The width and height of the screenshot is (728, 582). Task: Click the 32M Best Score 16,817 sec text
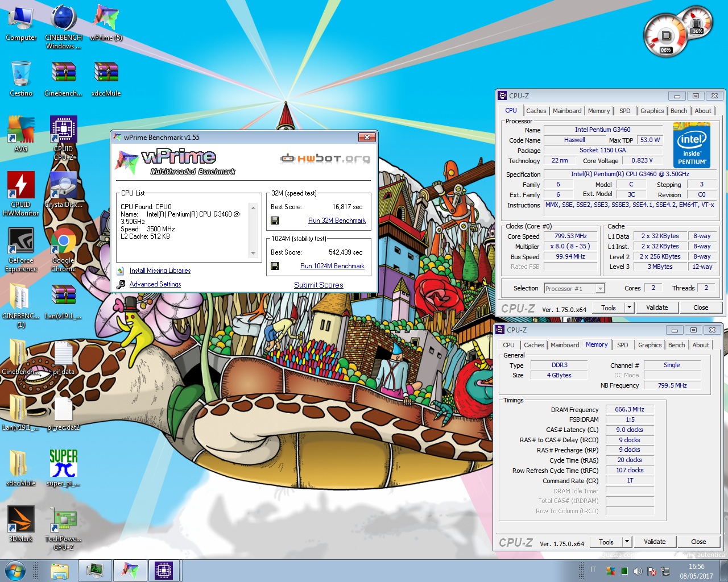click(x=347, y=207)
